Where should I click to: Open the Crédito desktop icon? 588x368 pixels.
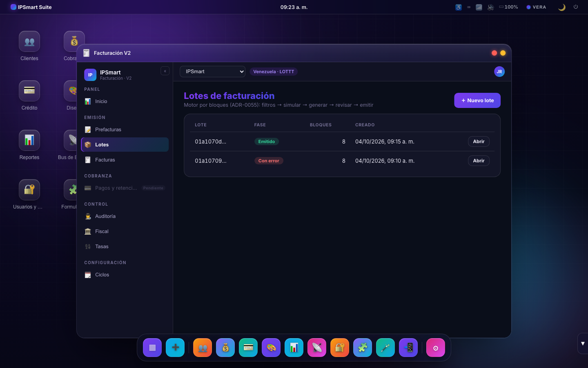tap(29, 91)
